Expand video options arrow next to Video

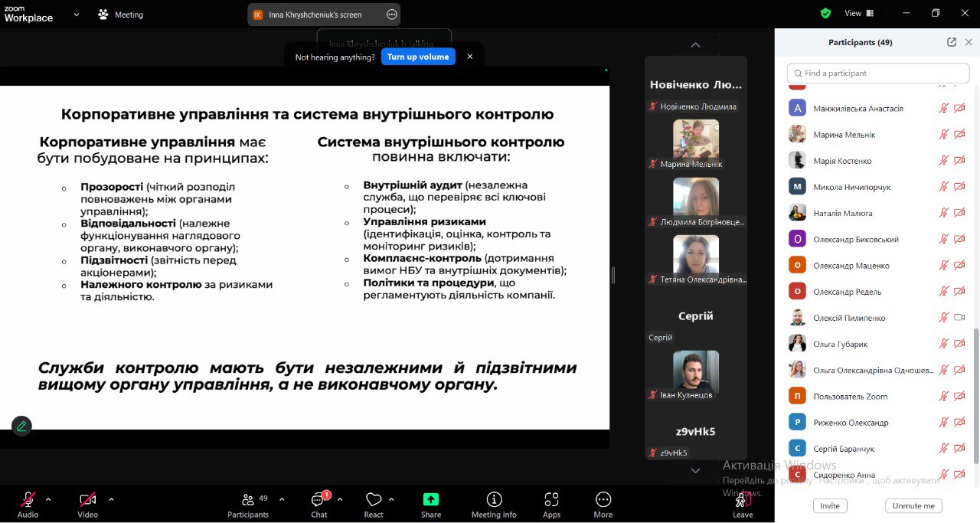[x=111, y=499]
